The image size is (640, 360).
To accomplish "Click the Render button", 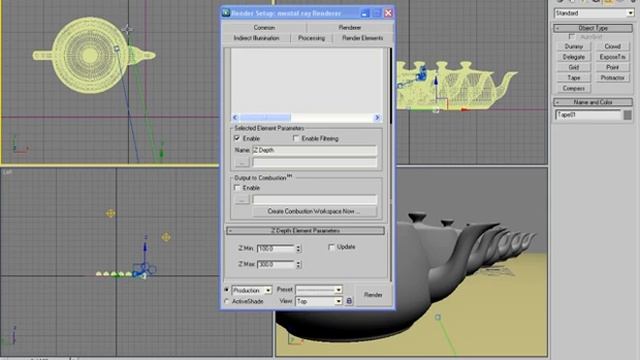I will (373, 295).
